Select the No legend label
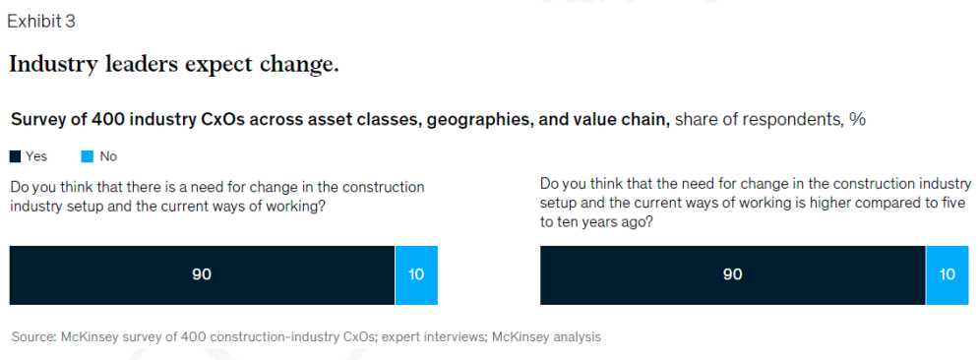 click(108, 156)
